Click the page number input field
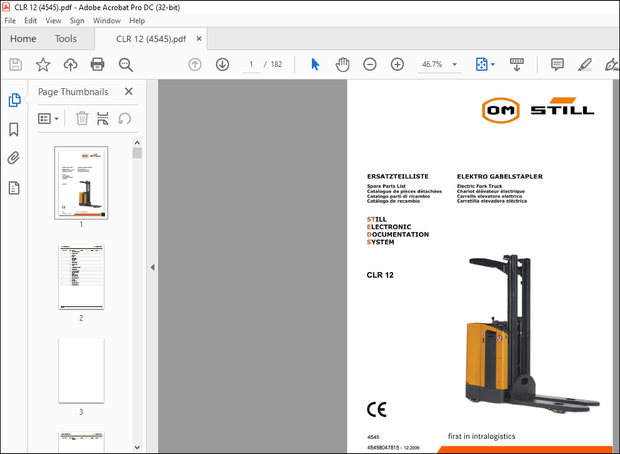The height and width of the screenshot is (454, 620). 251,64
